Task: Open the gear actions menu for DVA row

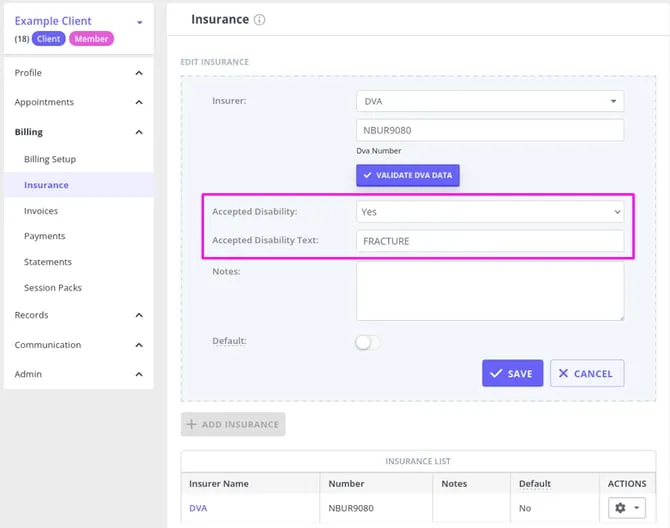Action: (x=626, y=507)
